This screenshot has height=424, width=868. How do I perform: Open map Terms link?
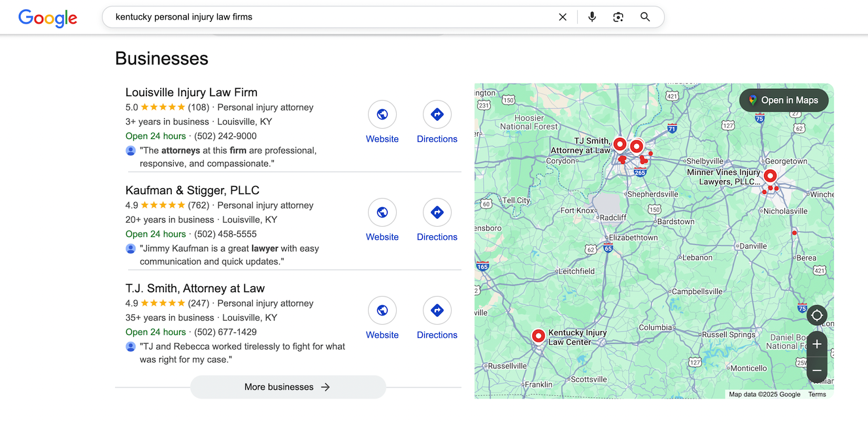click(817, 395)
